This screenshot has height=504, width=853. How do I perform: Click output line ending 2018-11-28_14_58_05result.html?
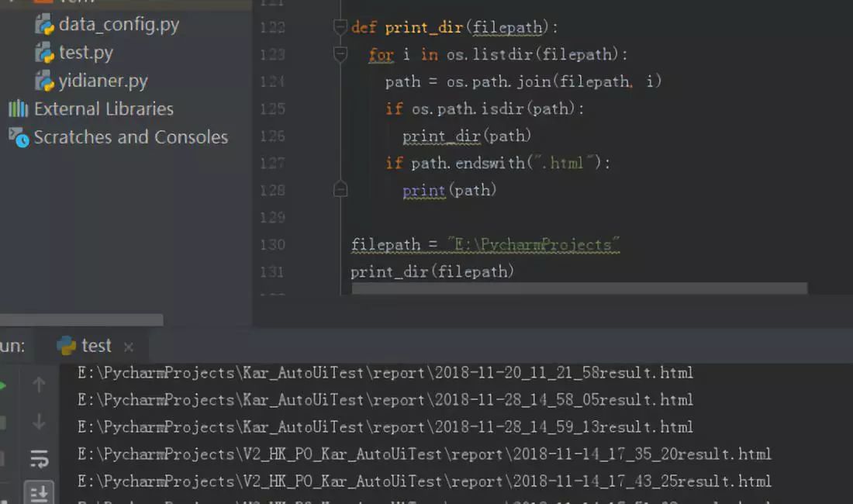(x=385, y=400)
